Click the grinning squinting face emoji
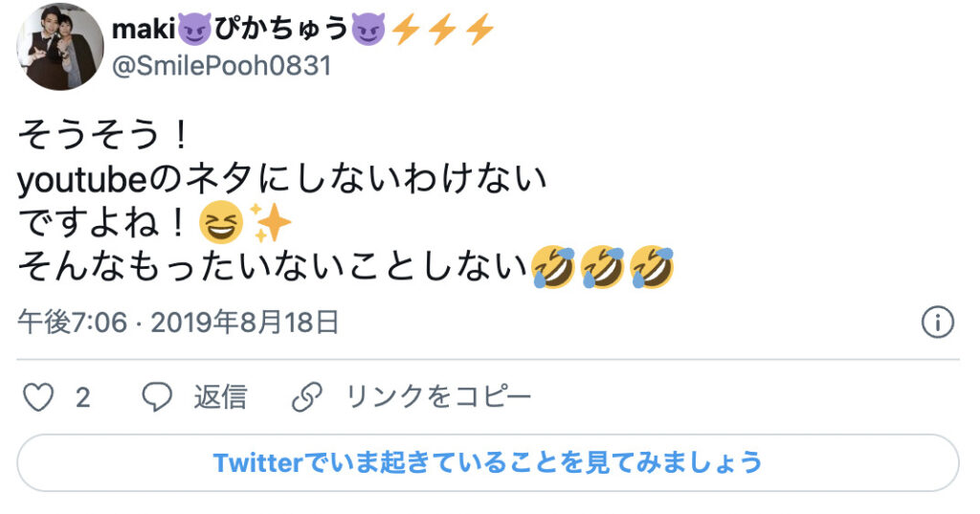 [x=221, y=223]
